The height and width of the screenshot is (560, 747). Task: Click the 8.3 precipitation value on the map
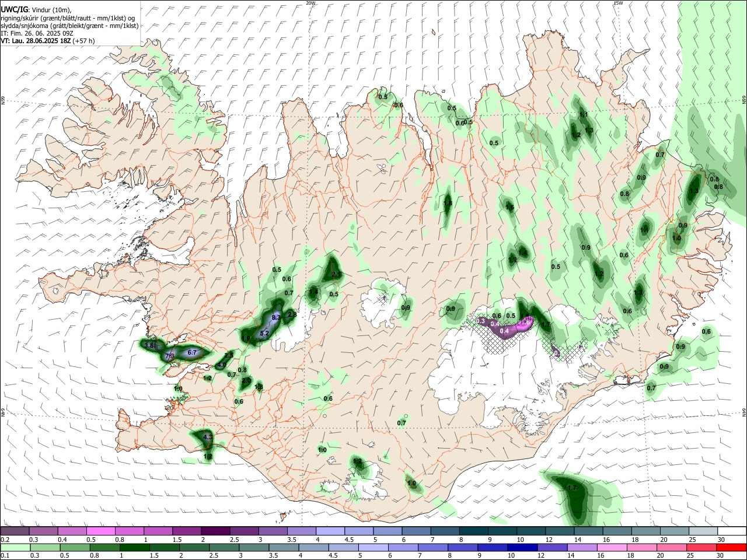[x=277, y=317]
